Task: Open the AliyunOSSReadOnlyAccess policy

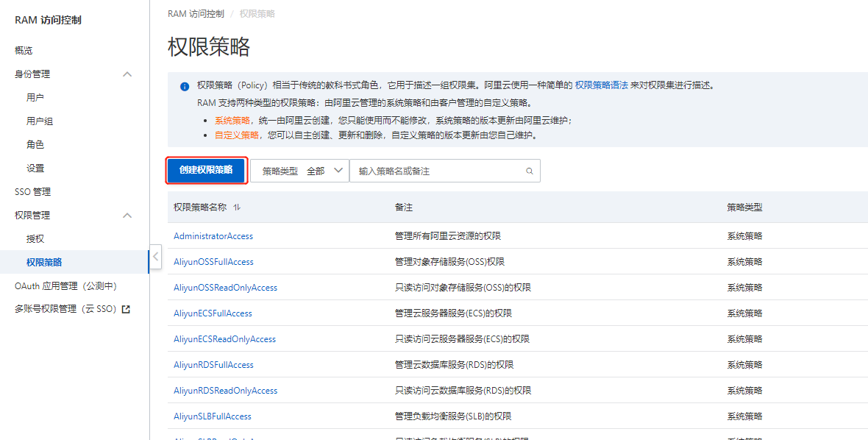Action: click(x=225, y=287)
